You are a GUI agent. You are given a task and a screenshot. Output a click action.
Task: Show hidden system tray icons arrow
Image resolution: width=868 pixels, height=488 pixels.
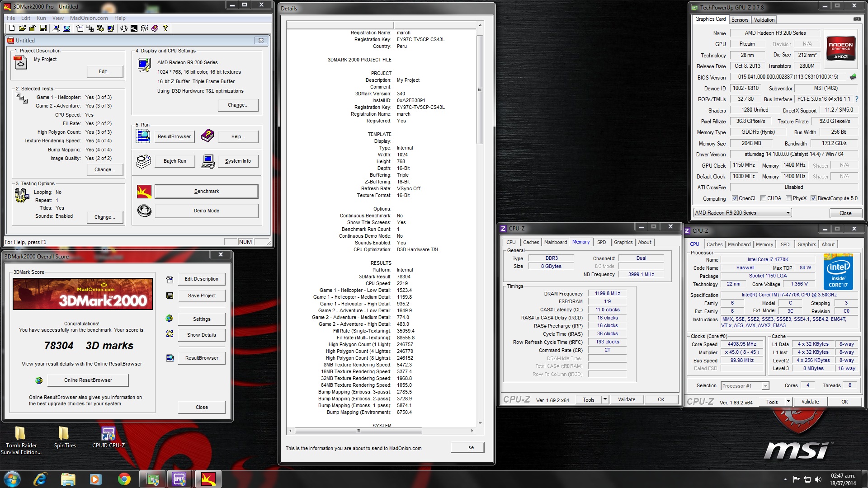point(785,479)
